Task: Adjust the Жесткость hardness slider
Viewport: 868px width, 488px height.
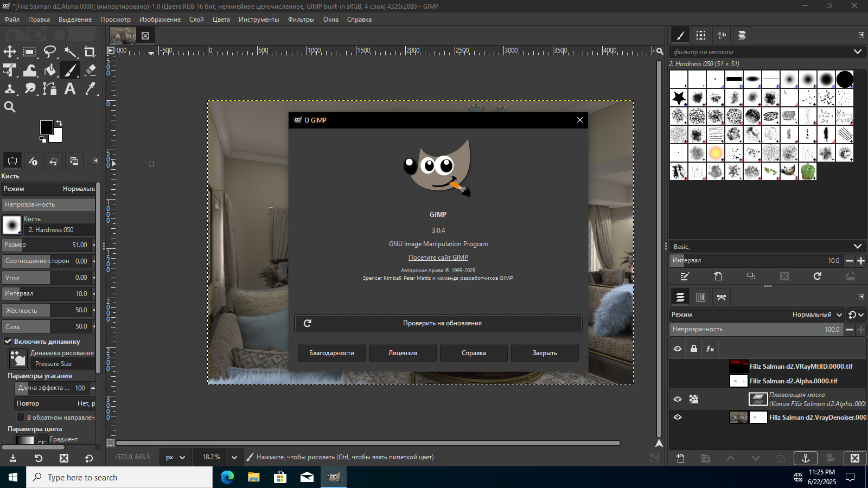Action: pyautogui.click(x=47, y=310)
